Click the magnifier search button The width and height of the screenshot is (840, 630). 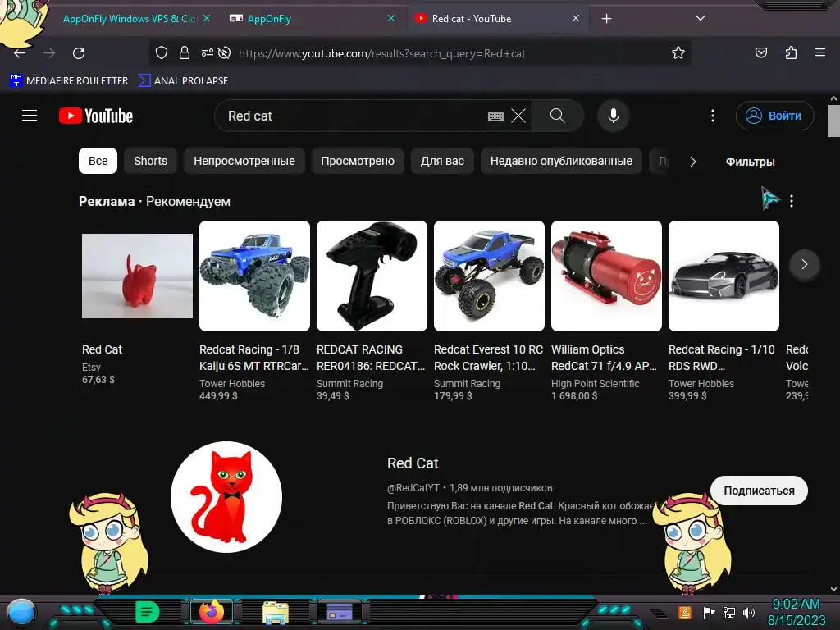point(558,116)
